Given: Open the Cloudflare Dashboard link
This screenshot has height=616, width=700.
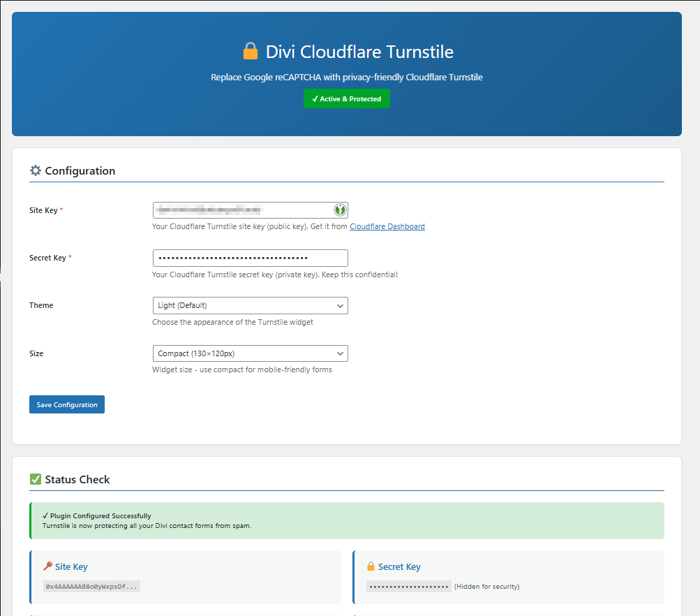Looking at the screenshot, I should pos(387,226).
